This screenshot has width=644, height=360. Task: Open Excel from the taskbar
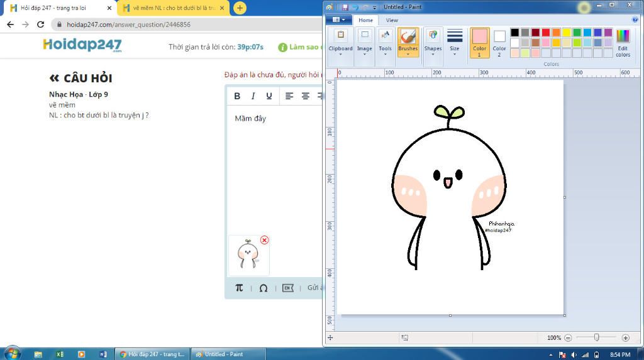(x=60, y=354)
